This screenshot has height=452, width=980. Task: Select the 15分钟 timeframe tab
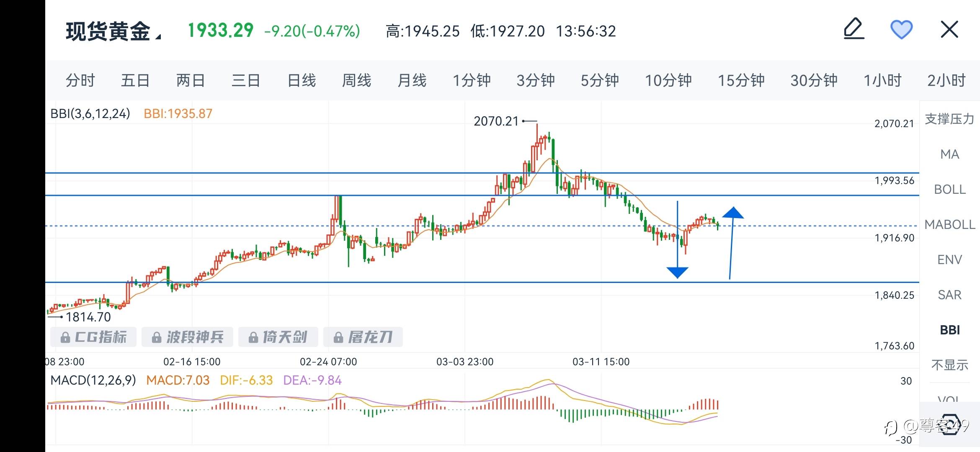pyautogui.click(x=741, y=80)
